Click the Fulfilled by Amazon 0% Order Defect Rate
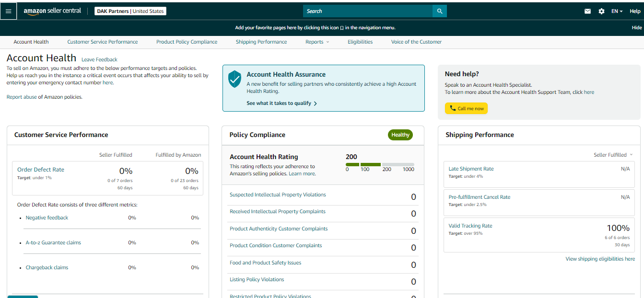The height and width of the screenshot is (298, 644). 192,171
